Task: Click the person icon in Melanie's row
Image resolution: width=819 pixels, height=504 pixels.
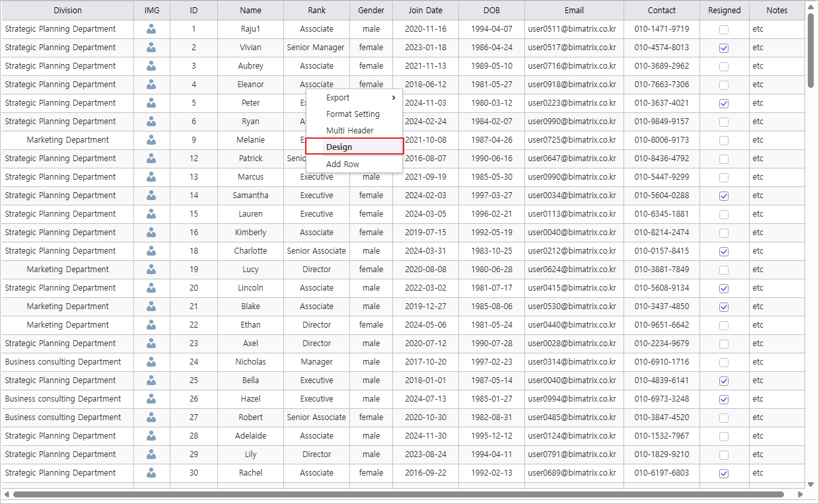Action: coord(151,140)
